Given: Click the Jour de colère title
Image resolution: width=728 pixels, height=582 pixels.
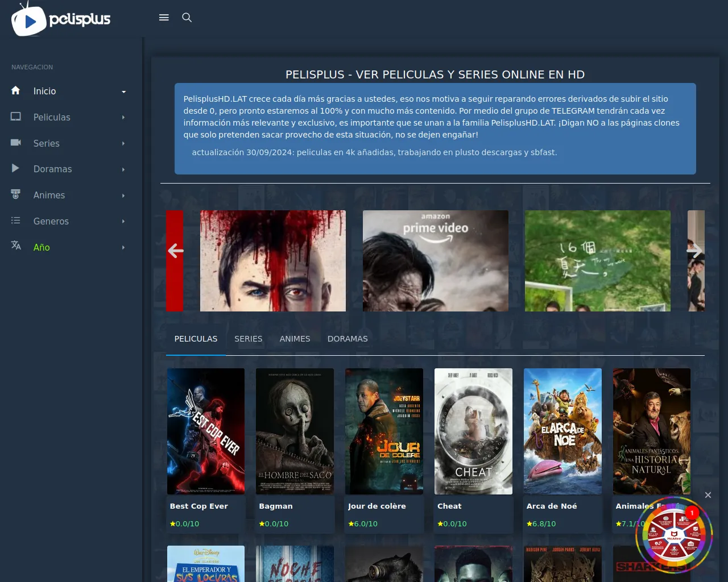Looking at the screenshot, I should [x=377, y=506].
